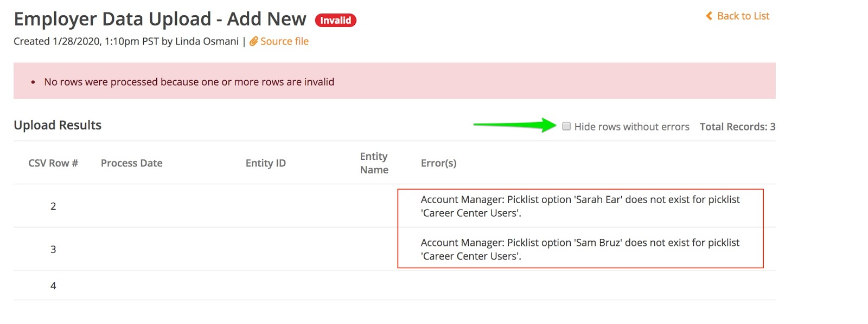Click the Error(s) column header
The width and height of the screenshot is (868, 324).
(438, 163)
